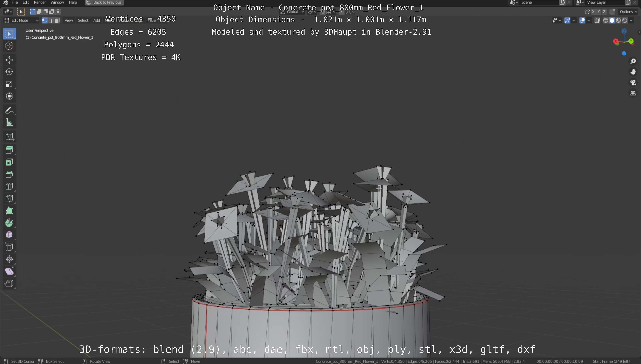Click the camera view icon
Viewport: 641px width, 364px height.
point(633,82)
